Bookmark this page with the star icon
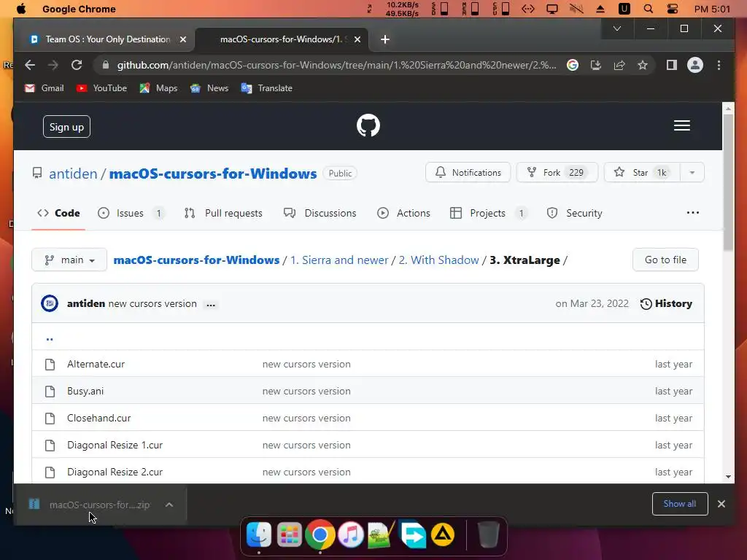This screenshot has height=560, width=747. 643,65
